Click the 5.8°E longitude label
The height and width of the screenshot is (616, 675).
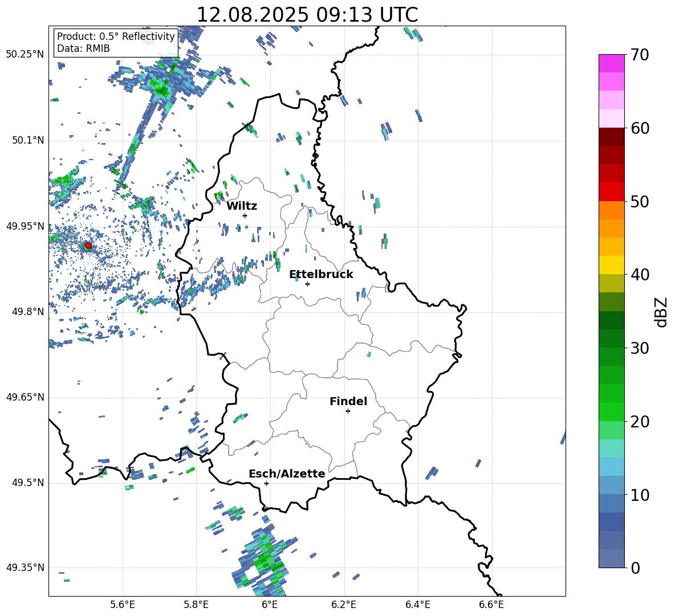(196, 605)
